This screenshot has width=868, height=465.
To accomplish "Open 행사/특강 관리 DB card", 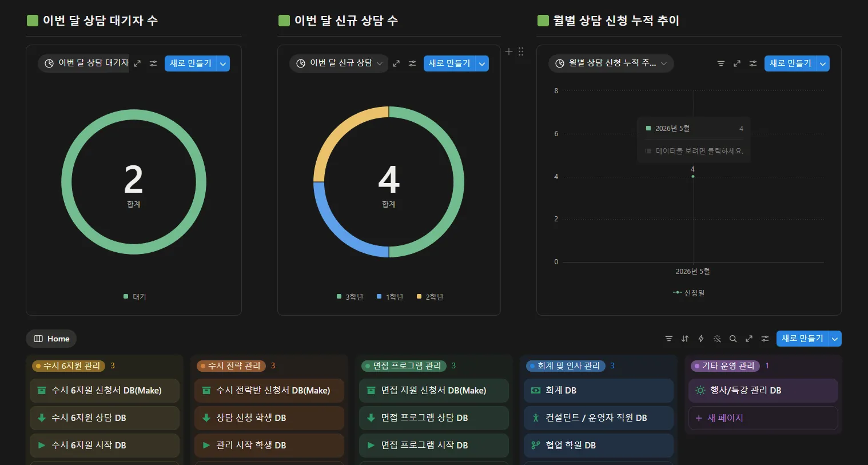I will [x=763, y=391].
